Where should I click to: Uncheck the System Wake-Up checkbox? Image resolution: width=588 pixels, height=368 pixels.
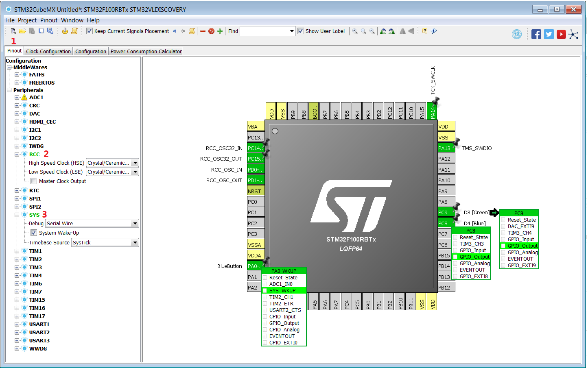point(34,233)
